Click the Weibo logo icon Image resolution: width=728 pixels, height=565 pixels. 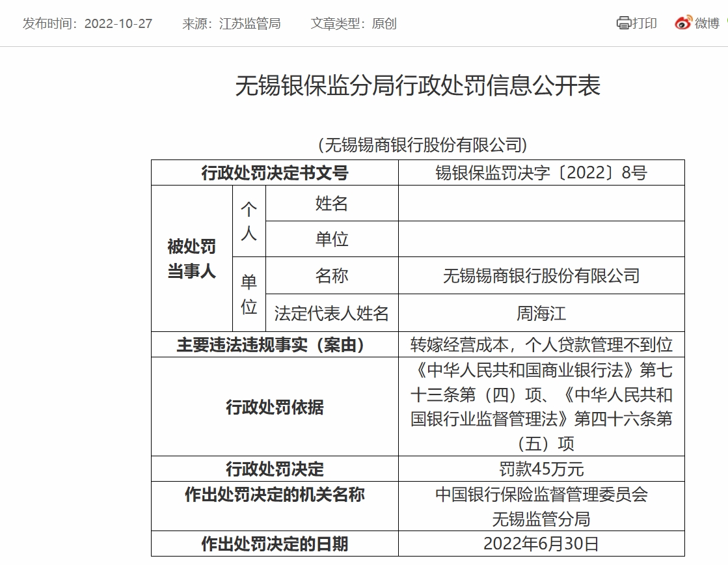pyautogui.click(x=683, y=23)
